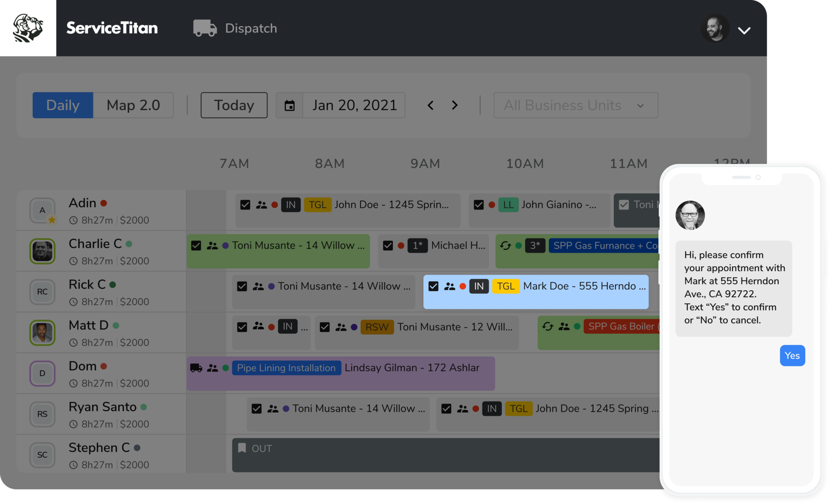Click the user avatar photo in the top bar
This screenshot has height=504, width=831.
click(x=715, y=29)
